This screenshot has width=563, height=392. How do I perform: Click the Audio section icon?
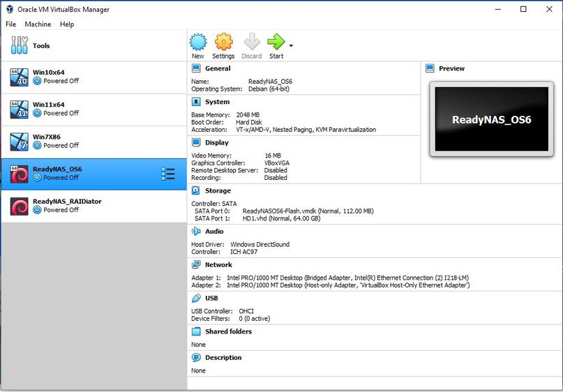[196, 232]
